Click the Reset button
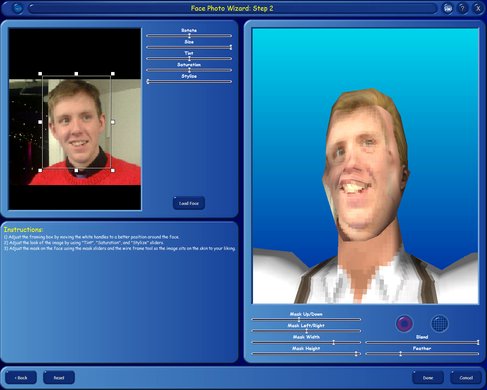The image size is (487, 390). point(59,378)
